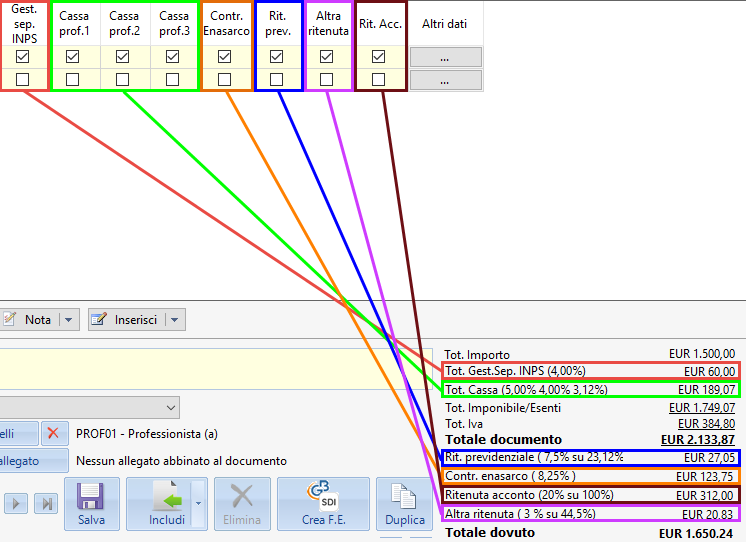This screenshot has height=542, width=746.
Task: Click the Tot. Gest.Sep. INPS (4,00%) row
Action: 590,371
